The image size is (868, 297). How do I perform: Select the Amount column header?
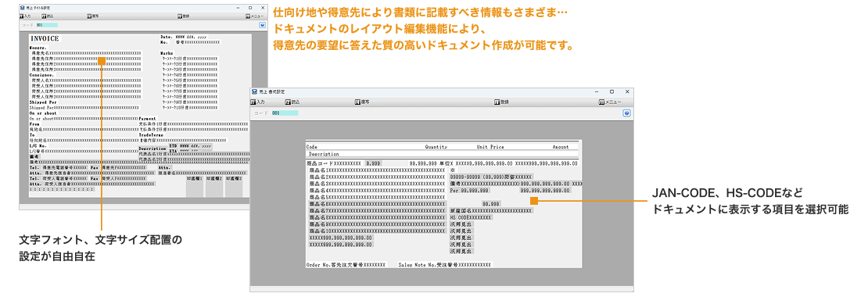point(561,147)
